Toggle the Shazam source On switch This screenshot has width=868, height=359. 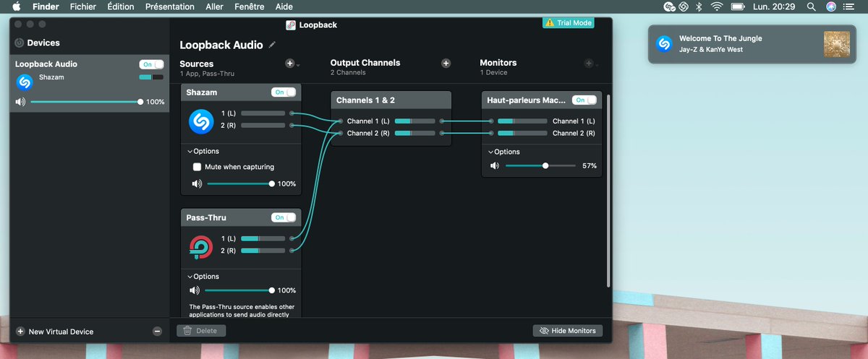(284, 92)
